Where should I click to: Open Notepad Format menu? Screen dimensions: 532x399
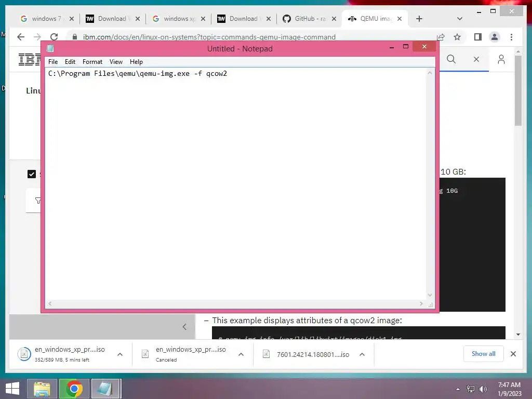point(92,62)
